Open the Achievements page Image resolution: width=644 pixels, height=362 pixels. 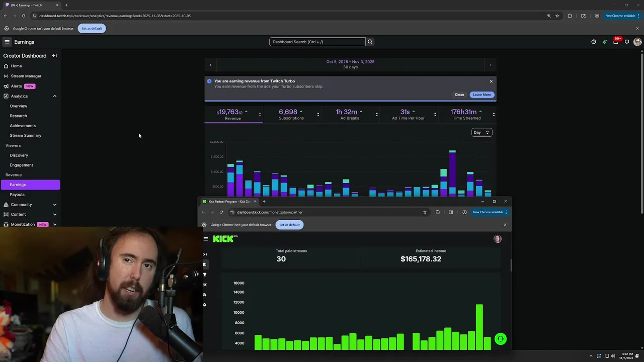point(23,126)
